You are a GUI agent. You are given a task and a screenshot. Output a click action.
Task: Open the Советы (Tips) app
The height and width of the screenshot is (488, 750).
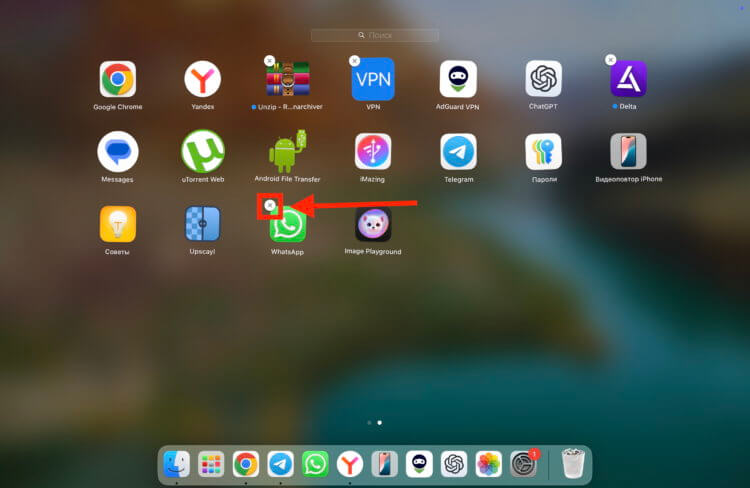117,224
